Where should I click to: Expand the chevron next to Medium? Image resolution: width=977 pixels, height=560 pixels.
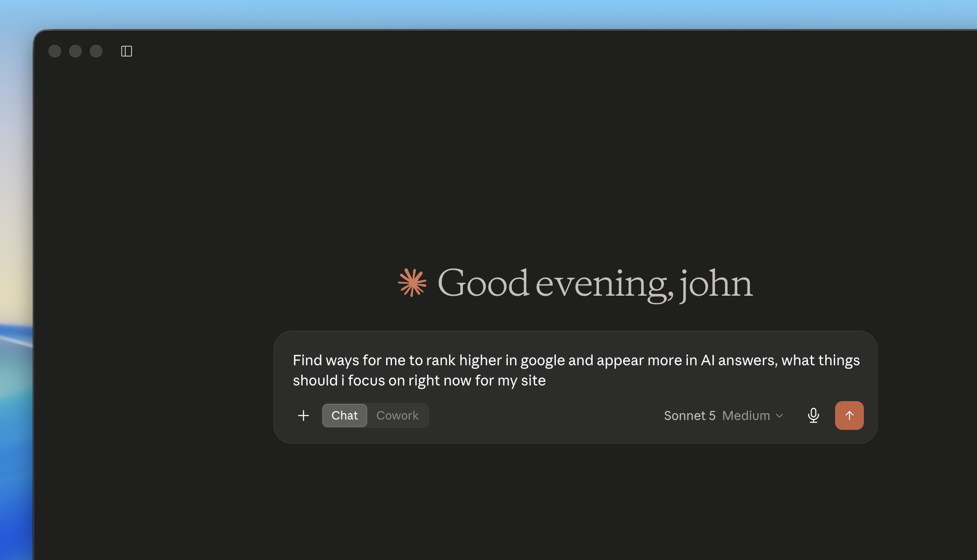coord(779,416)
